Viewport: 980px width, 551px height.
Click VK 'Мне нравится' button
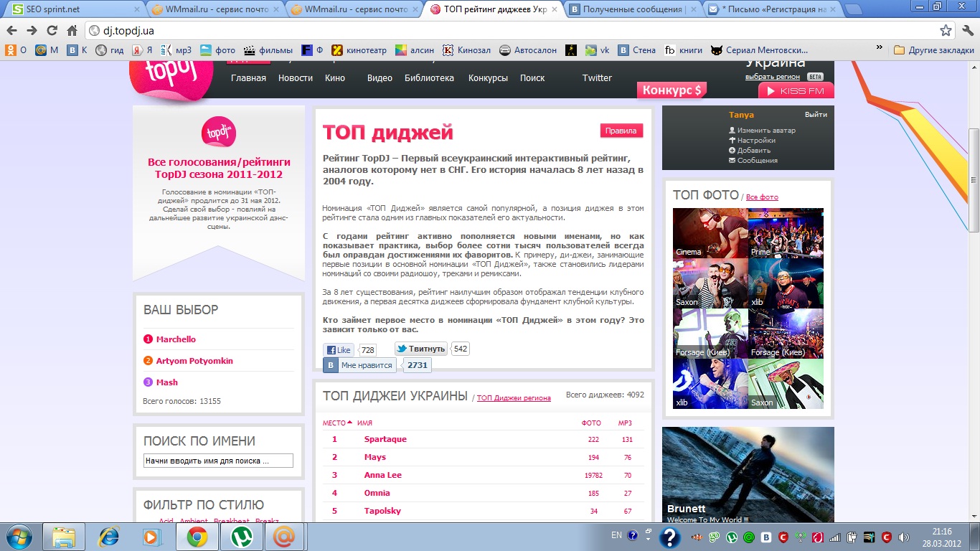(x=361, y=365)
